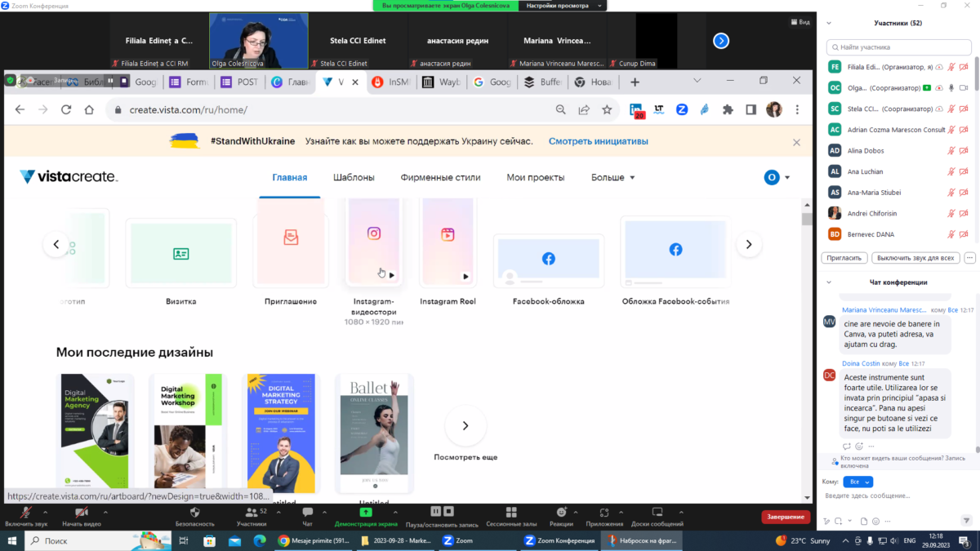Stop the recording in Zoom toolbar
Screen dimensions: 980x551
(x=449, y=512)
